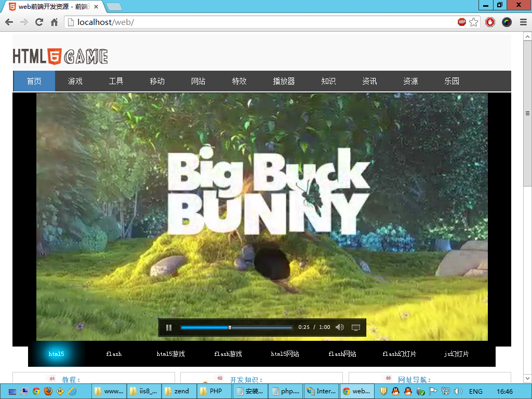
Task: Switch to the iis8 folder window
Action: coord(144,392)
